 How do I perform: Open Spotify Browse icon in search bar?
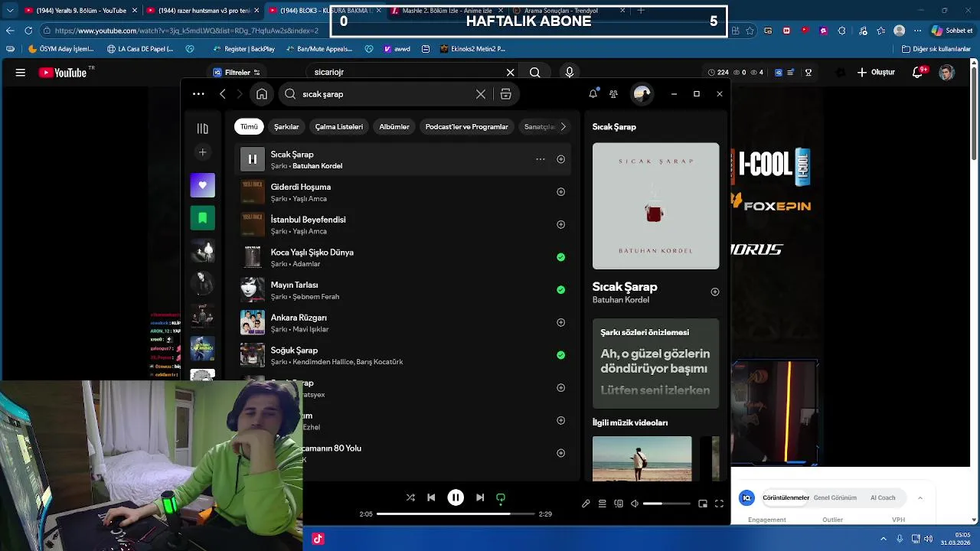(x=505, y=94)
